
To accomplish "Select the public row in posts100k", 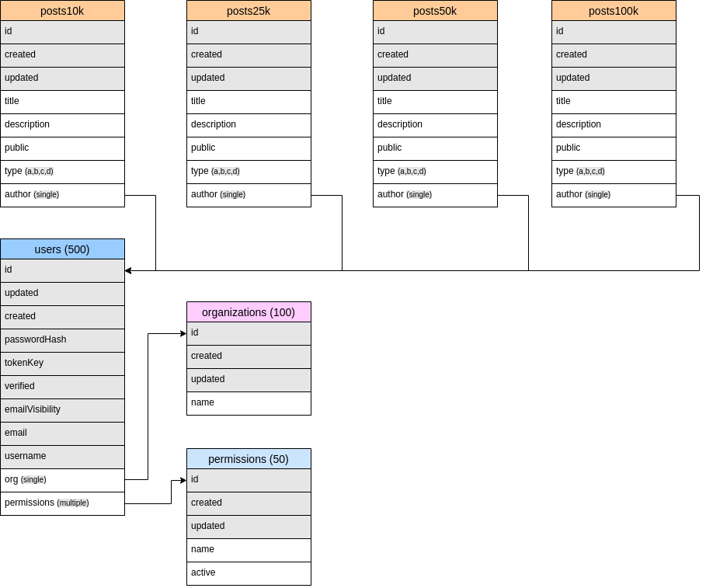I will point(614,148).
